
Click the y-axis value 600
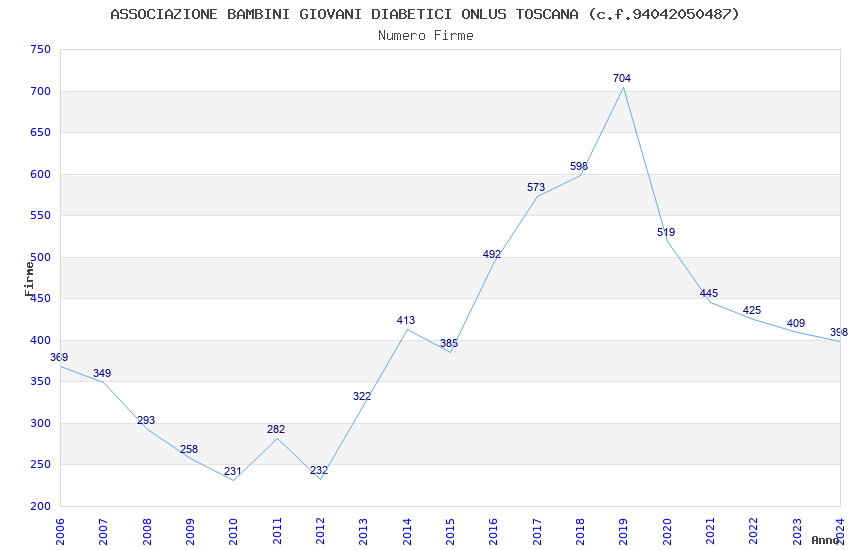click(41, 174)
